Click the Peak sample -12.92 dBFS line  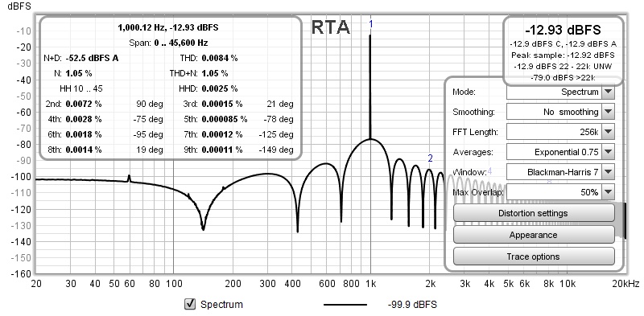tap(563, 55)
